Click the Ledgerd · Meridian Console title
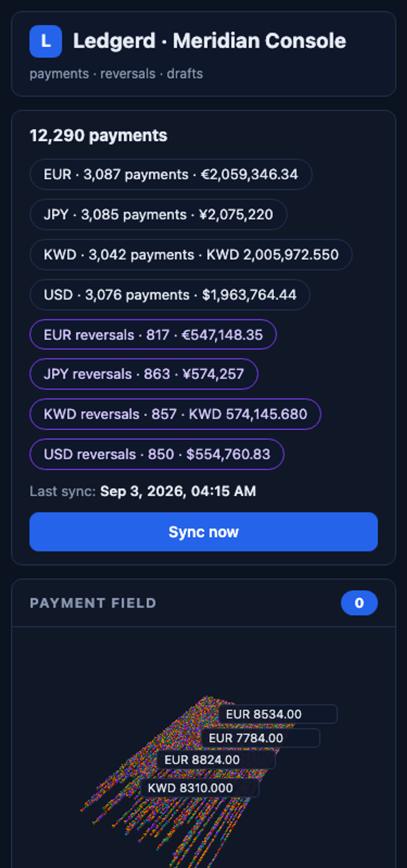 point(210,41)
